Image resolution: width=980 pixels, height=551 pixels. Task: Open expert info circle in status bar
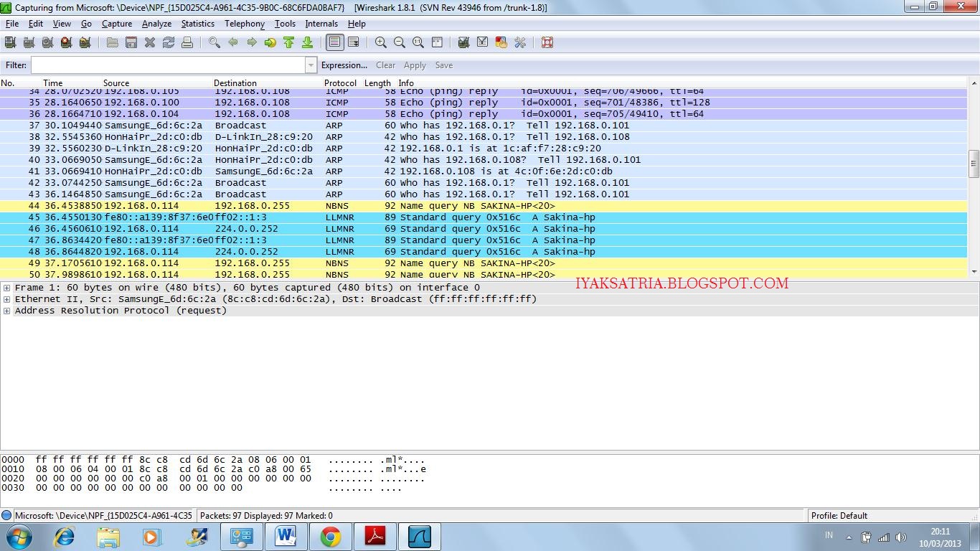[6, 515]
